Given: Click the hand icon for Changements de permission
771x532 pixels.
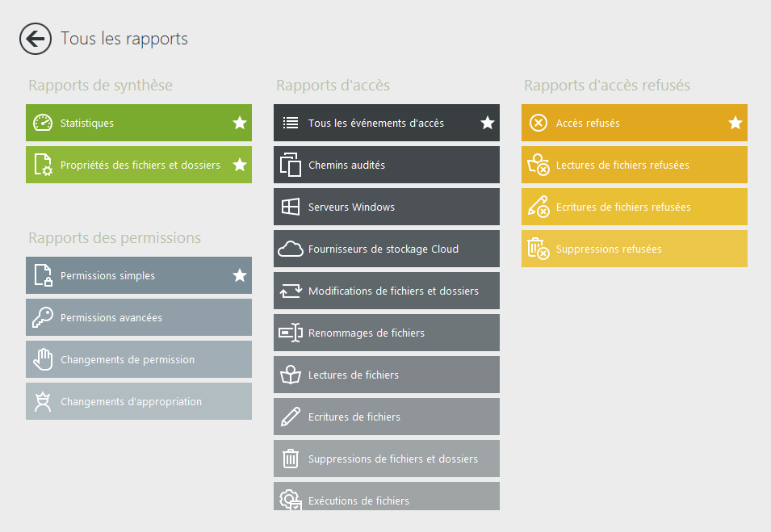Looking at the screenshot, I should point(43,359).
